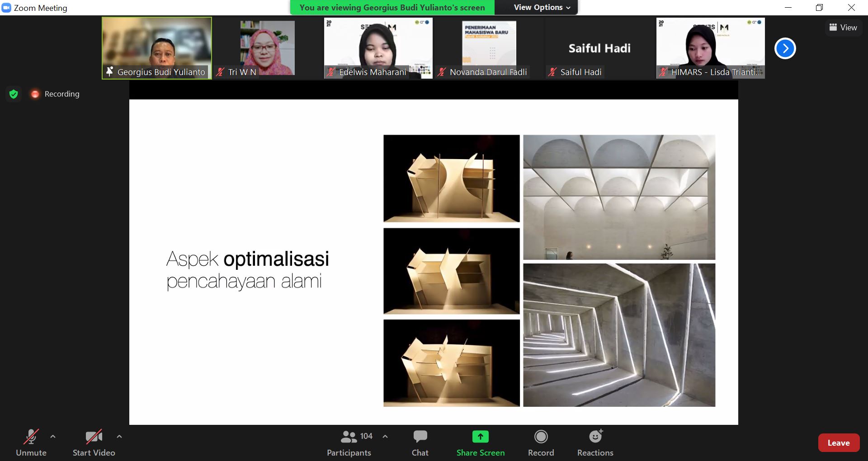Click the Zoom logo in title bar

(x=6, y=8)
